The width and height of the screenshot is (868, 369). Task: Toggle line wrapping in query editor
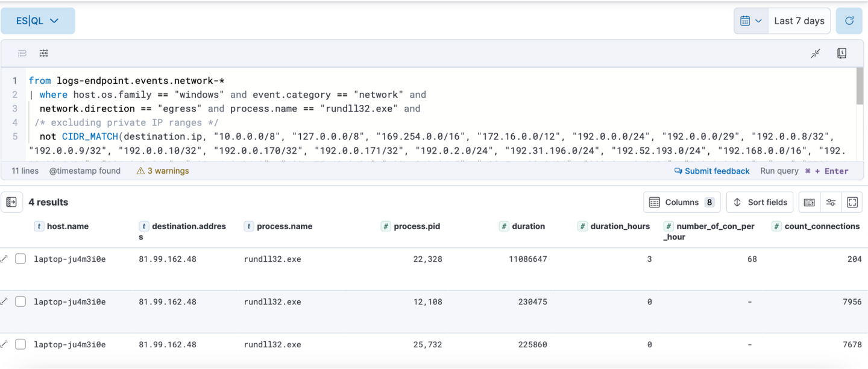pos(22,54)
